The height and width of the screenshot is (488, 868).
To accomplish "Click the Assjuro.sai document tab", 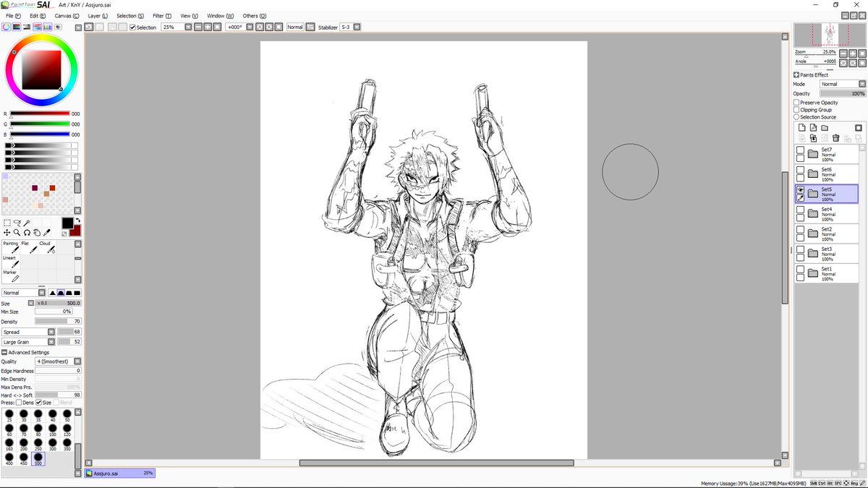I will point(119,473).
